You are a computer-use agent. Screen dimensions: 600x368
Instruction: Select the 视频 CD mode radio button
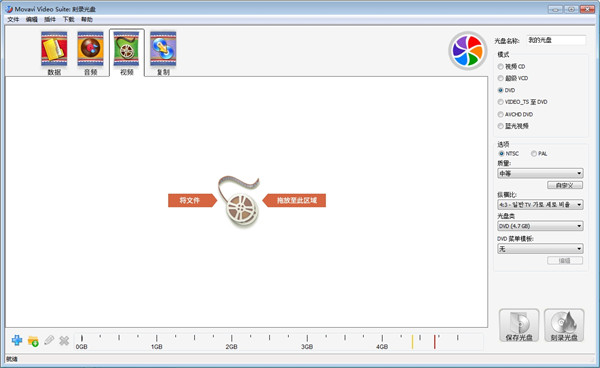pyautogui.click(x=501, y=67)
